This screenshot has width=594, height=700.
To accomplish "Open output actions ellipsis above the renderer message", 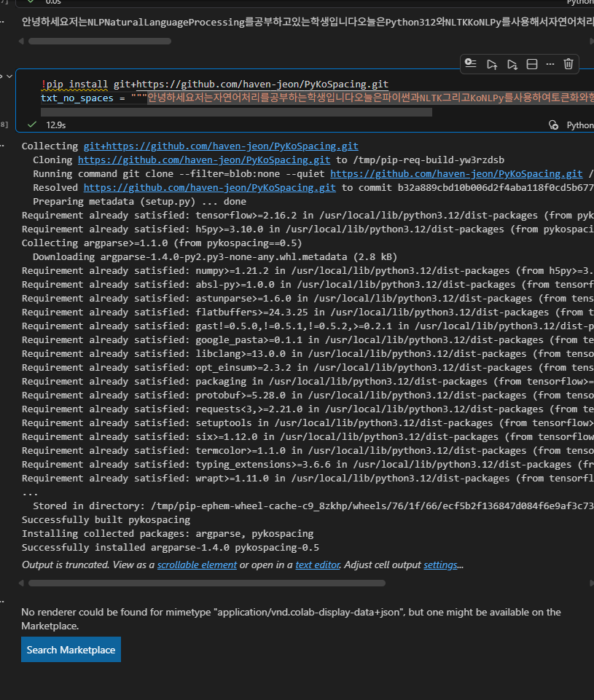I will tap(3, 602).
